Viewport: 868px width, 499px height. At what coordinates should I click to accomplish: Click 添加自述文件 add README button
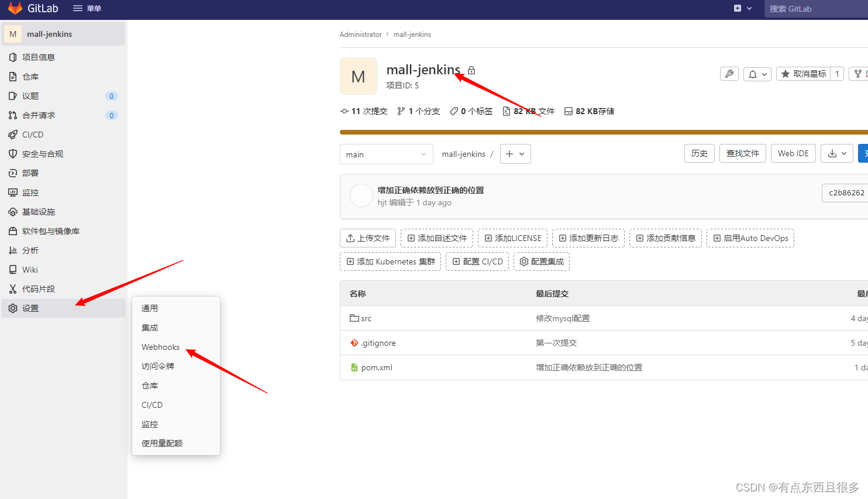click(437, 238)
